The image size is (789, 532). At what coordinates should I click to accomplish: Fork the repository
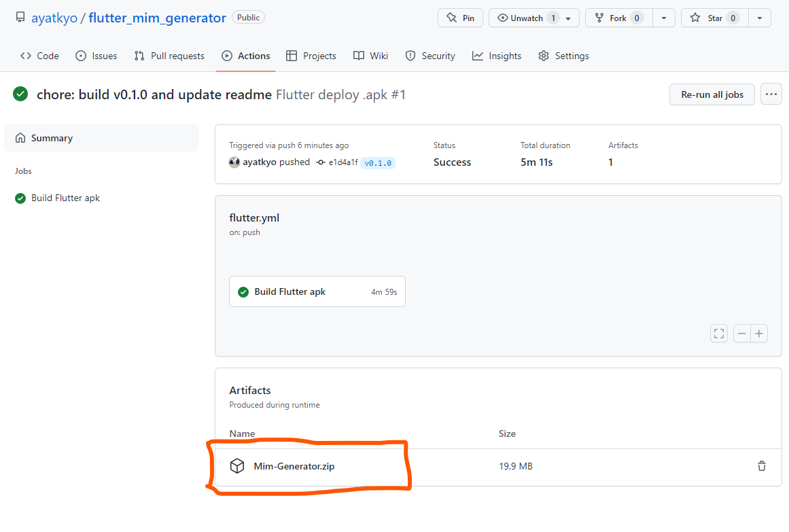pyautogui.click(x=619, y=18)
